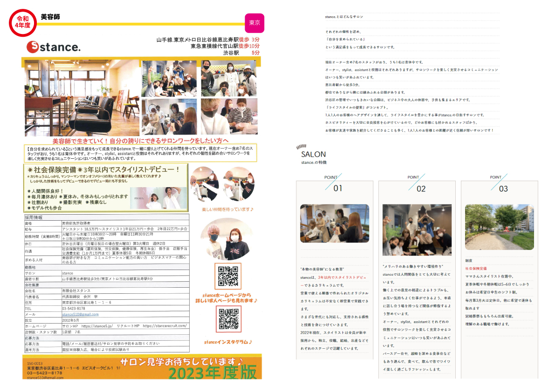Select the 会社概要 section row
Viewport: 555px width, 392px height.
click(x=107, y=285)
